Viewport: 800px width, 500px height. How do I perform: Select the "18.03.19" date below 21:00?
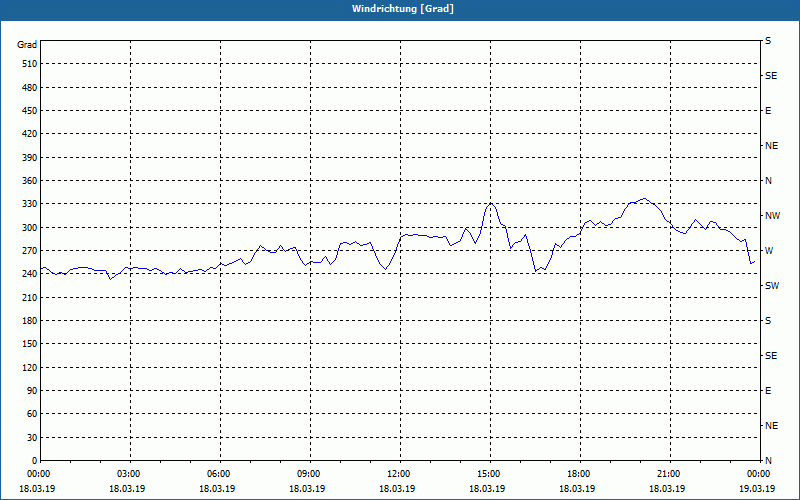tap(667, 489)
